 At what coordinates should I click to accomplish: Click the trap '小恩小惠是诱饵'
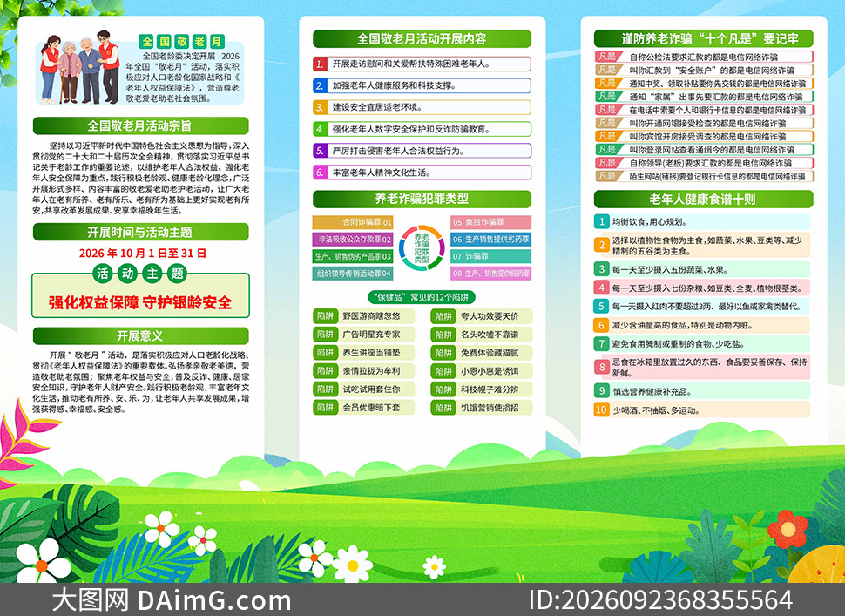click(481, 371)
